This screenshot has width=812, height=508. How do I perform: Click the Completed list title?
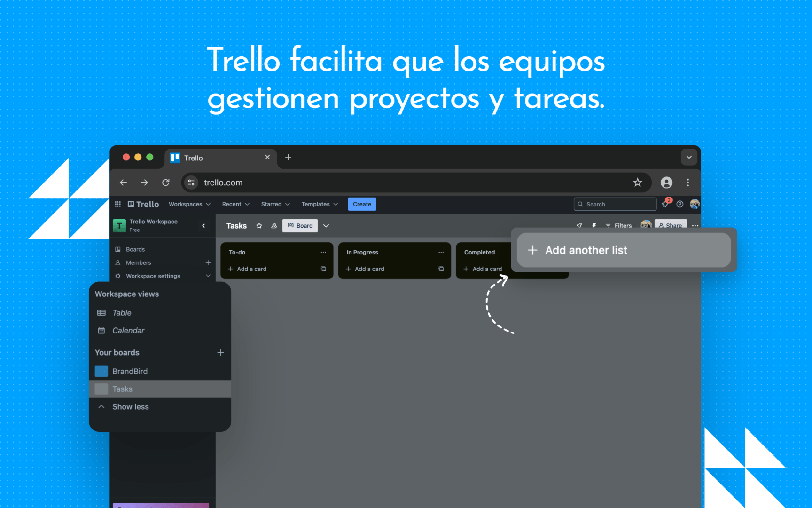(x=480, y=252)
